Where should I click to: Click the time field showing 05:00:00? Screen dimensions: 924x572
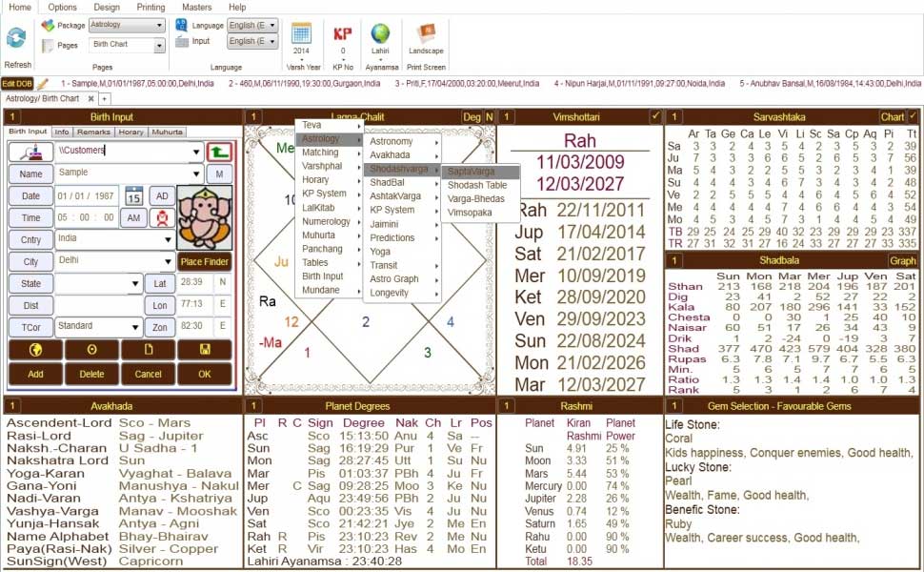coord(86,218)
